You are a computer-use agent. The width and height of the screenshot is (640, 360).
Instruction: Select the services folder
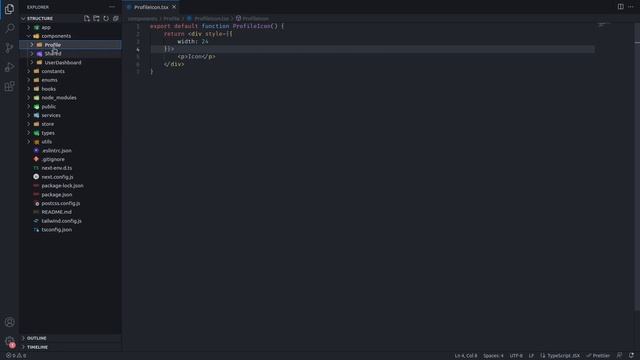71,115
